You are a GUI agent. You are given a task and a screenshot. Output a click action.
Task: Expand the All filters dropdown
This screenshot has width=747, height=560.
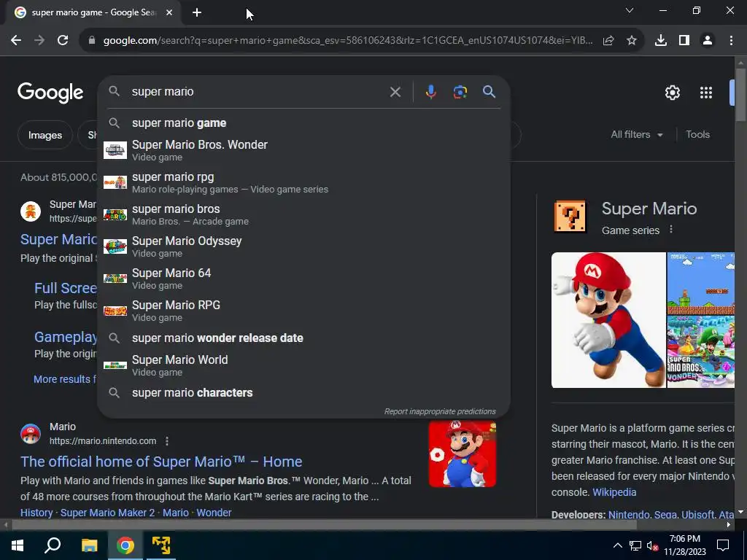pyautogui.click(x=636, y=135)
